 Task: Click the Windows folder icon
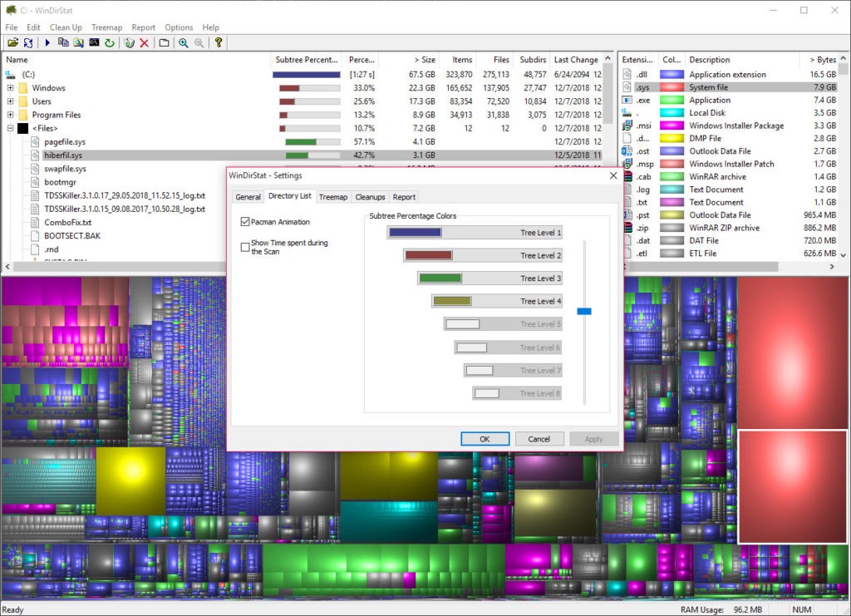pos(22,88)
